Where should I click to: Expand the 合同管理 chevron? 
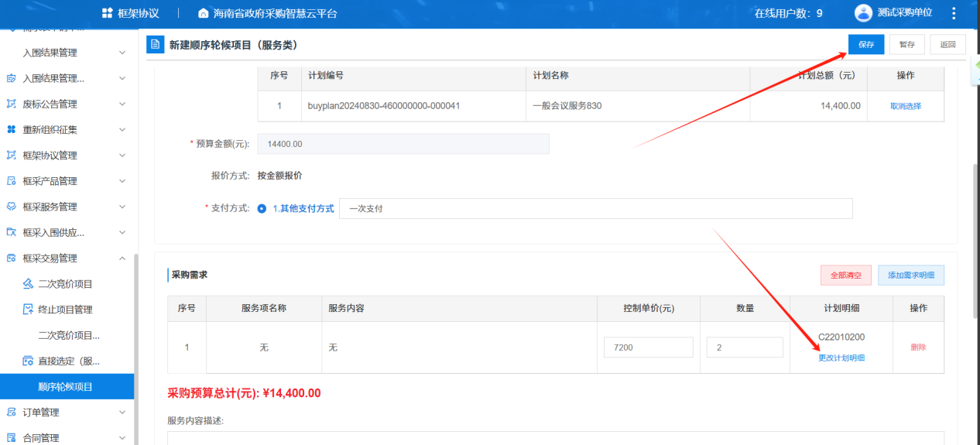coord(122,437)
